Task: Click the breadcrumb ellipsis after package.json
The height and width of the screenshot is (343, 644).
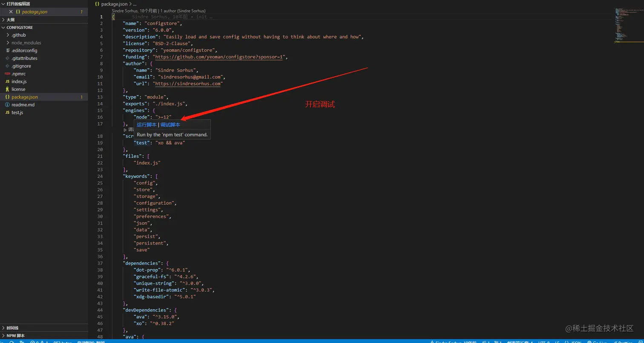Action: click(135, 4)
